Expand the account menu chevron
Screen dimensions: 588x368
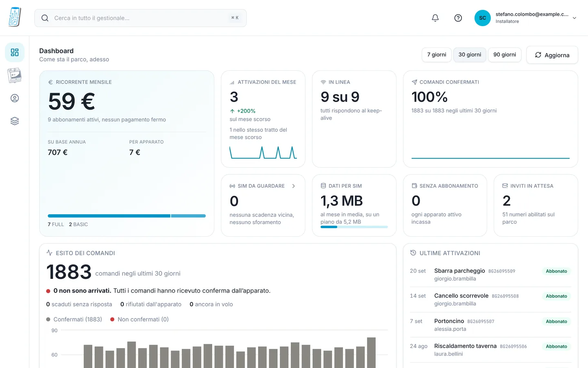(x=575, y=18)
